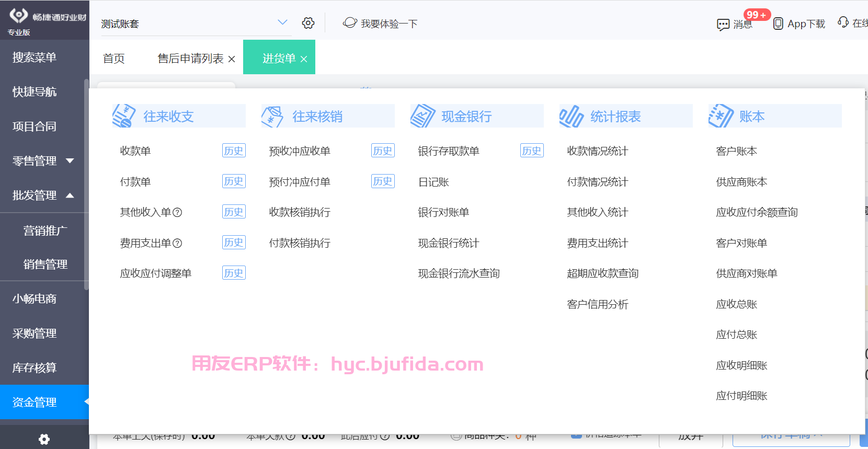Open history for 银行存取款单
Screen dimensions: 868x449
[x=532, y=151]
